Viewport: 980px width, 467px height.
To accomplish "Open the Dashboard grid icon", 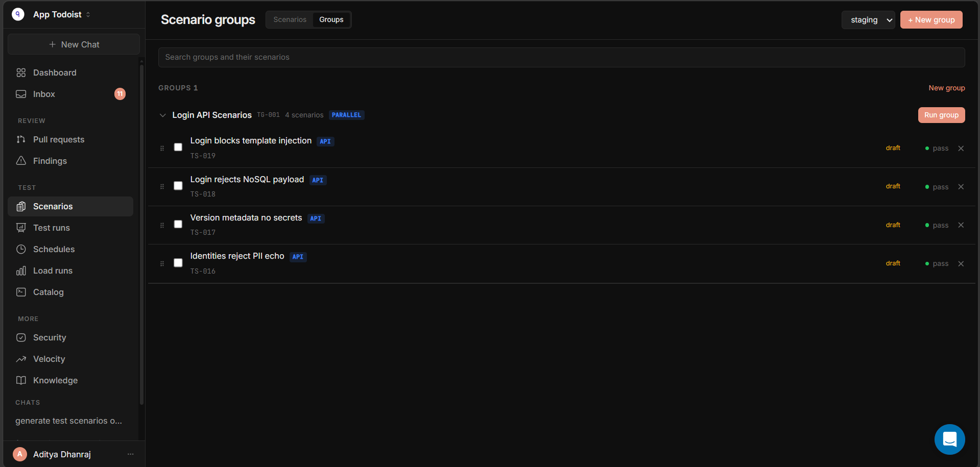I will 21,72.
